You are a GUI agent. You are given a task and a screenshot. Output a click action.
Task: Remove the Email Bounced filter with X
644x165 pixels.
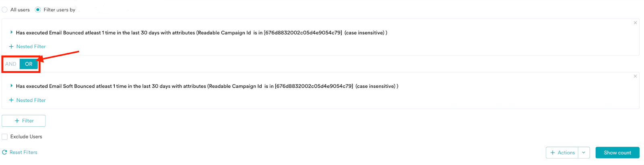point(635,23)
